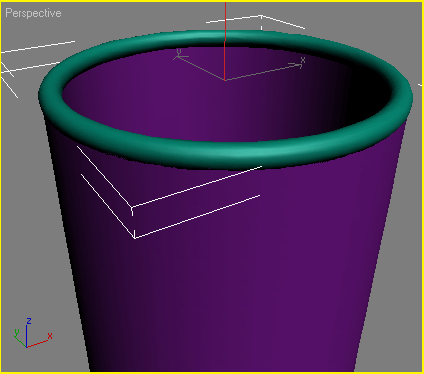Viewport: 424px width, 374px height.
Task: Click the XYZ axis tripod icon
Action: (33, 333)
